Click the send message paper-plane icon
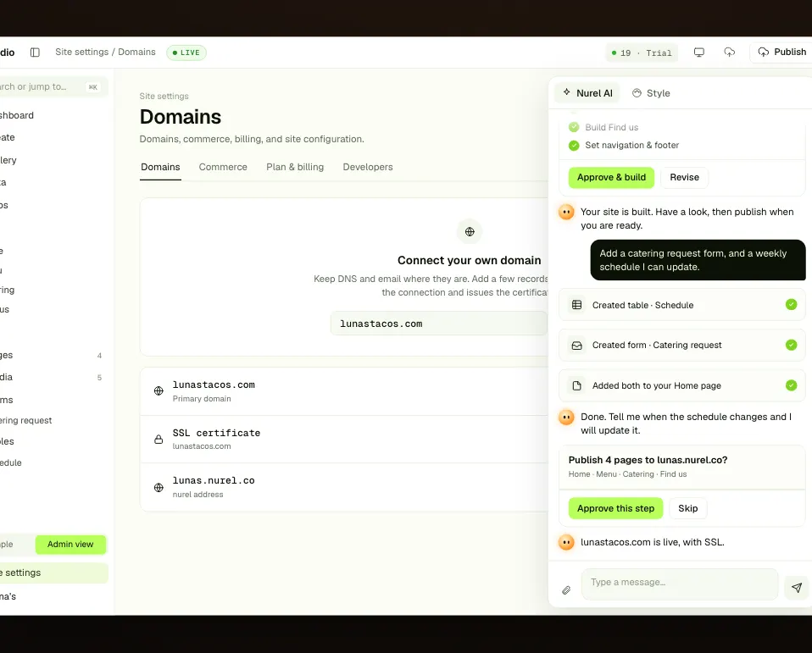This screenshot has height=653, width=812. 797,587
